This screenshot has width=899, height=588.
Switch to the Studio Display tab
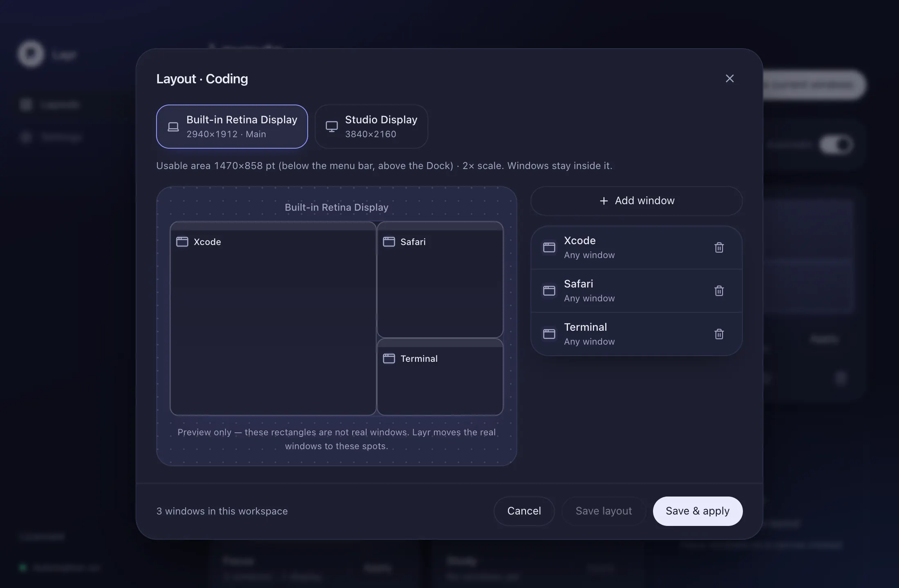tap(371, 127)
